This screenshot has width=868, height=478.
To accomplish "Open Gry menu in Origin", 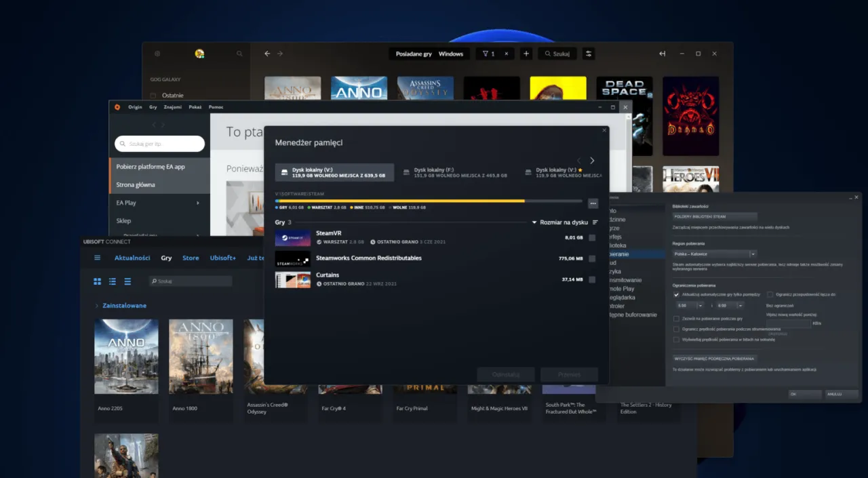I will coord(153,107).
